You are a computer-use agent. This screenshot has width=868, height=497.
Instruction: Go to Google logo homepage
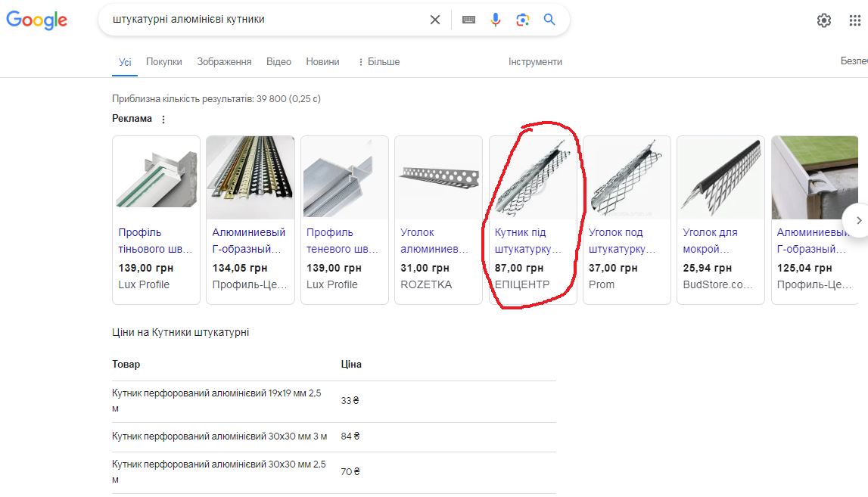[36, 20]
